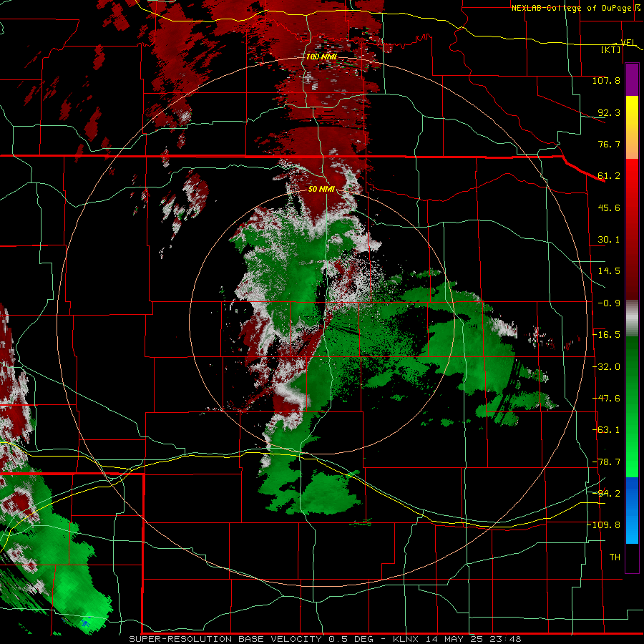Select the 107.8 legend value
The image size is (644, 644).
pyautogui.click(x=606, y=80)
